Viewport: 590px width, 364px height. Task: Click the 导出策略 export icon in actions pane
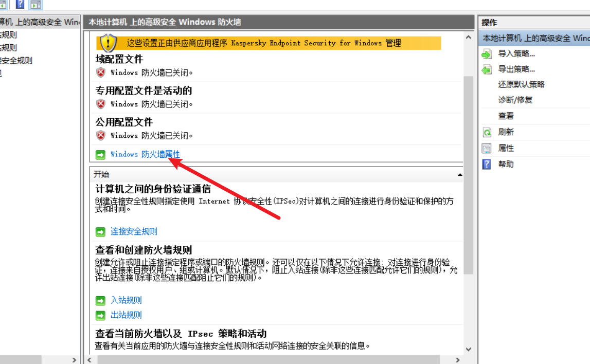click(487, 69)
